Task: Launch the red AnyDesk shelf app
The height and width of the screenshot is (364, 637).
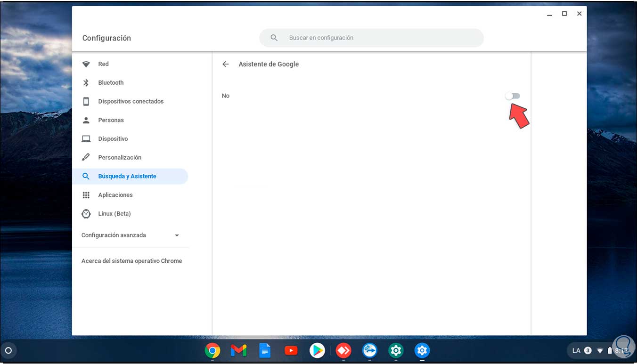Action: 343,351
